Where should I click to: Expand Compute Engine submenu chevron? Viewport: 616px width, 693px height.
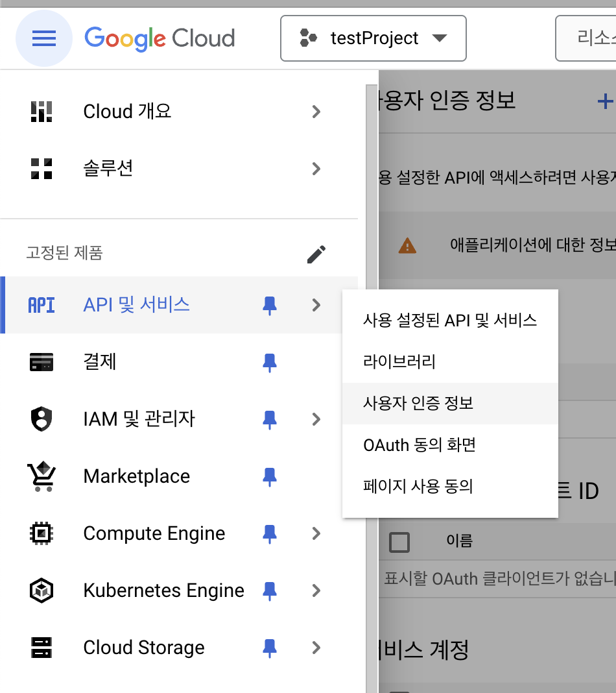(316, 533)
